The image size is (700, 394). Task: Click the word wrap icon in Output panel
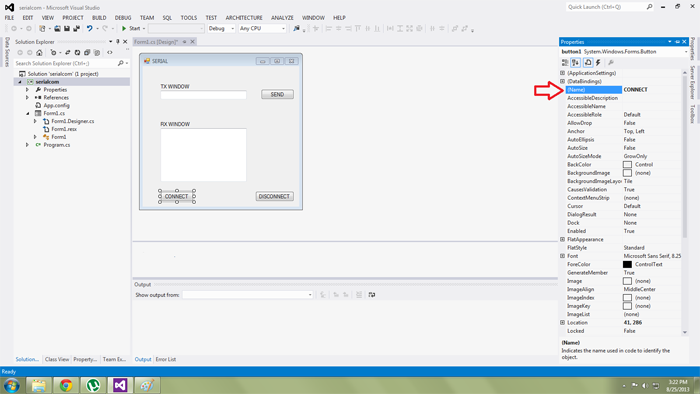click(372, 295)
